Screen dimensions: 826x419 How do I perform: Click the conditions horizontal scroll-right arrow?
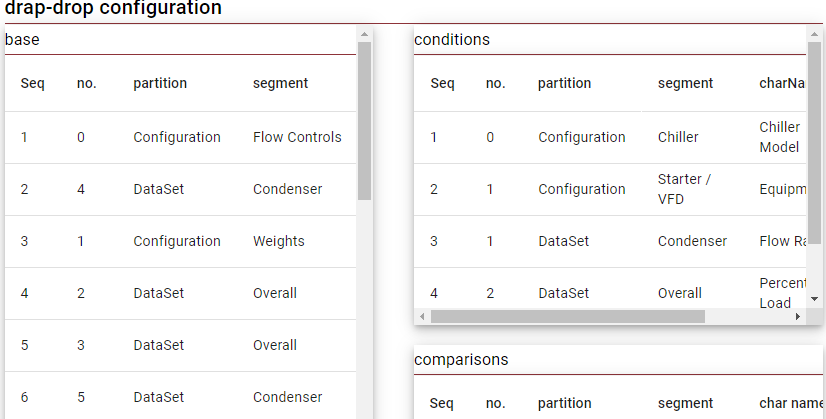[x=798, y=316]
